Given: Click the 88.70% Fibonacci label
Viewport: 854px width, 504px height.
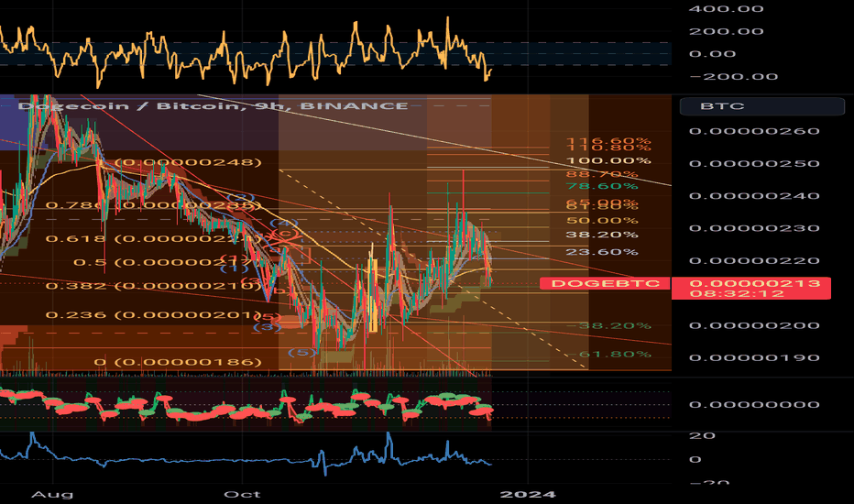Looking at the screenshot, I should (x=602, y=174).
